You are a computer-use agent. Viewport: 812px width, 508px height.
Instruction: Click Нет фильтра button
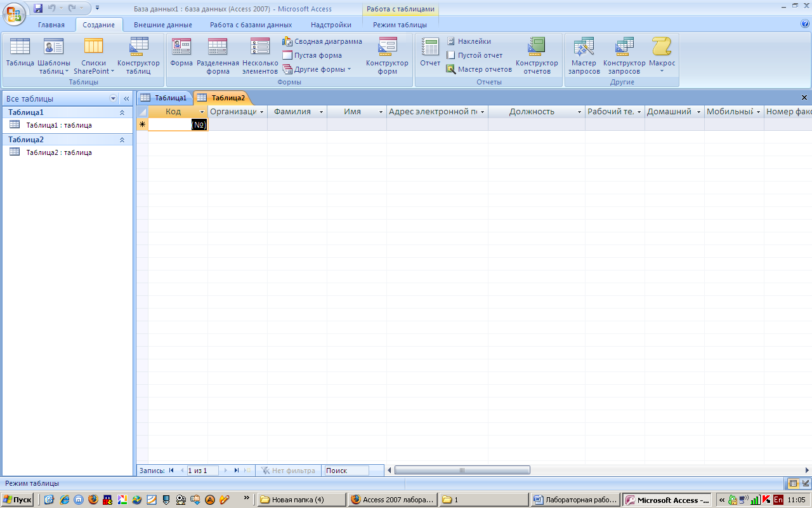pos(288,471)
